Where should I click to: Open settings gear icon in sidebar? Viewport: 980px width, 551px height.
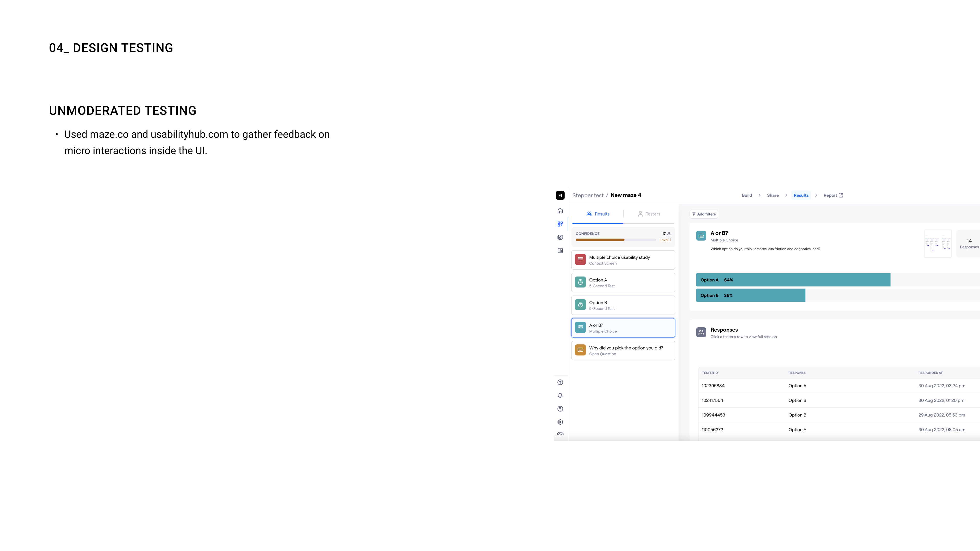pos(560,422)
